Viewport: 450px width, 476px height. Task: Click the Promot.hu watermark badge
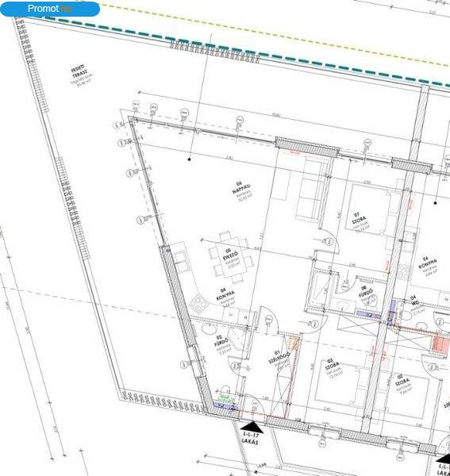point(50,9)
